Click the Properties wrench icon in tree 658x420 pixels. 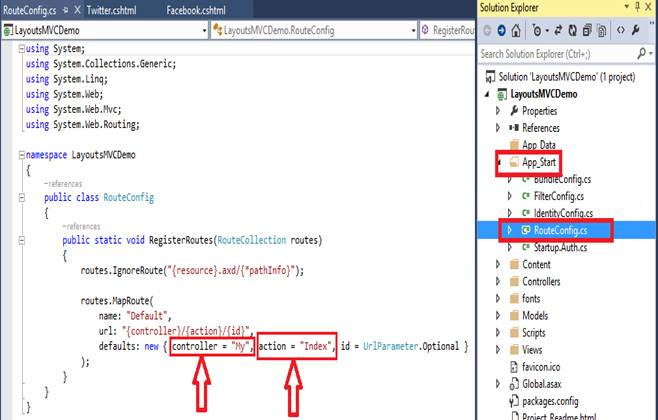514,111
